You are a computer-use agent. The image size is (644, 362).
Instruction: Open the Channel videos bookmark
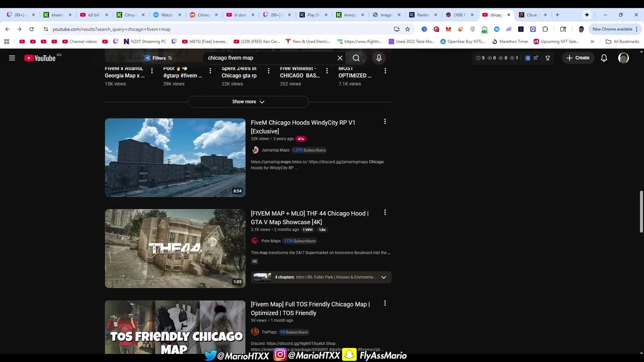79,41
